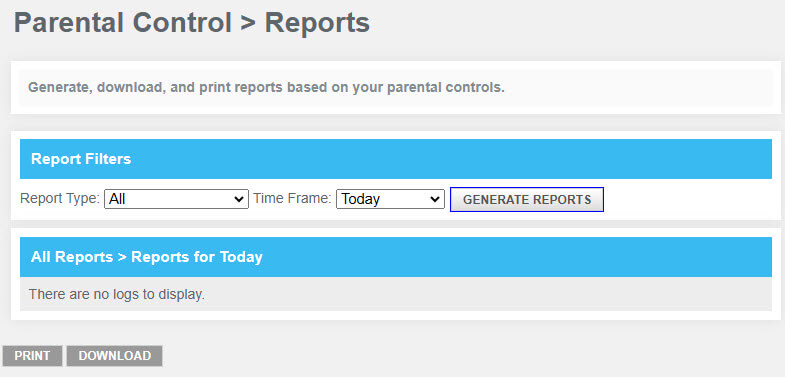Click 'All Reports' in the blue results header

[x=72, y=257]
